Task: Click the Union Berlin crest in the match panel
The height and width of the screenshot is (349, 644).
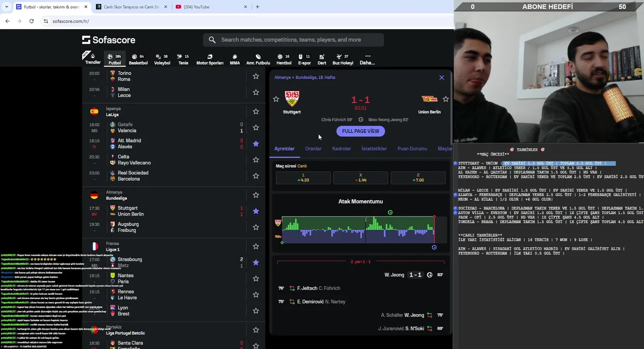Action: tap(429, 99)
